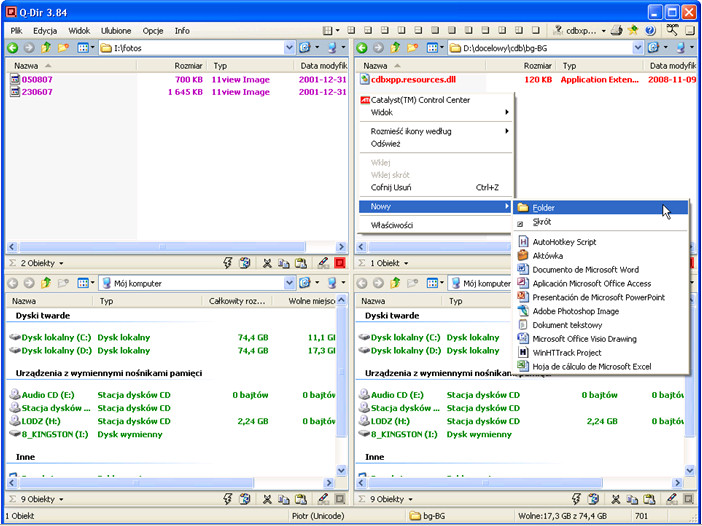Click vertical scrollbar down arrow in left Mój komputer pane
The width and height of the screenshot is (702, 526).
(341, 470)
